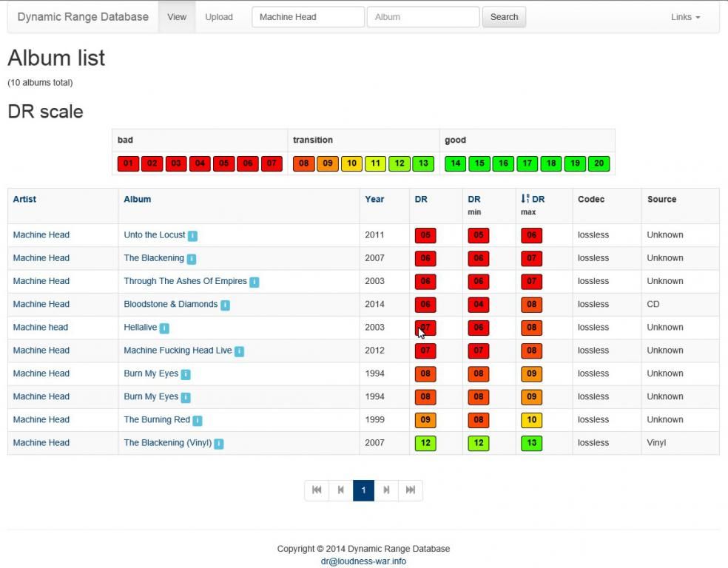Jump to last page arrow
Viewport: 728px width, 568px height.
[x=411, y=490]
